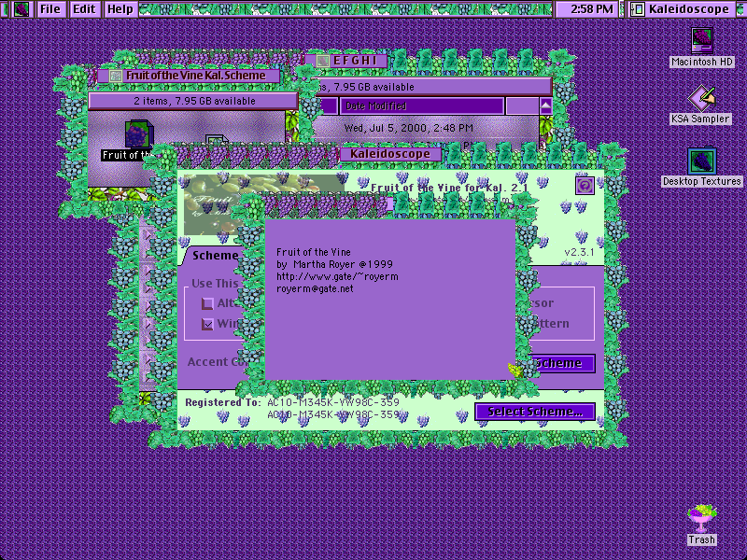This screenshot has height=560, width=747.
Task: Sort by the Date Modified column header
Action: pyautogui.click(x=422, y=105)
